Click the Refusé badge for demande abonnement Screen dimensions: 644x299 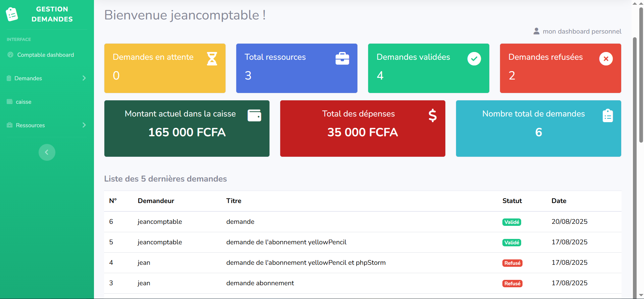click(x=512, y=284)
